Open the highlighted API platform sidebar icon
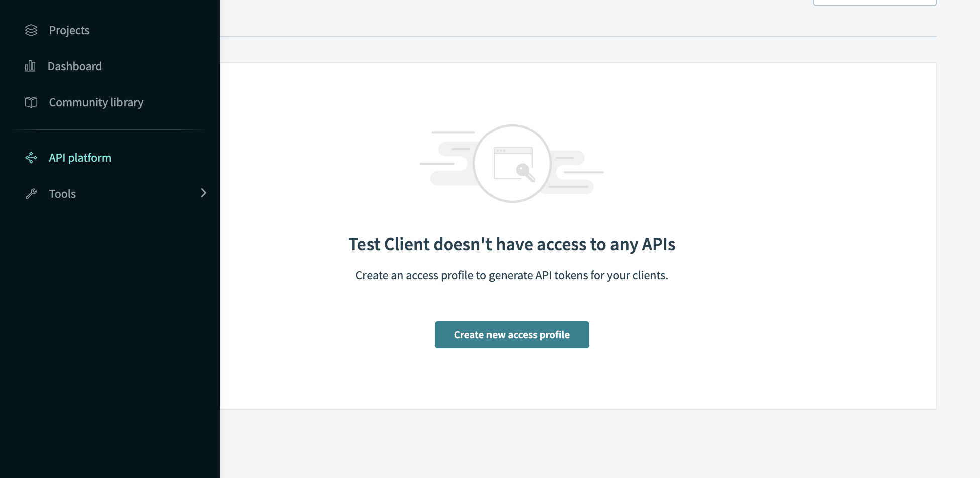Screen dimensions: 980x478 31,158
